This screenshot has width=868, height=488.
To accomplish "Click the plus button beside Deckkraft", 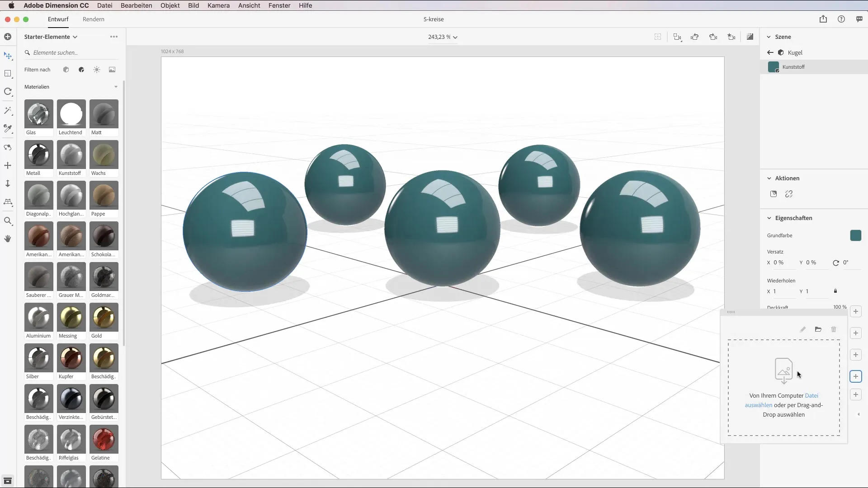I will 855,311.
